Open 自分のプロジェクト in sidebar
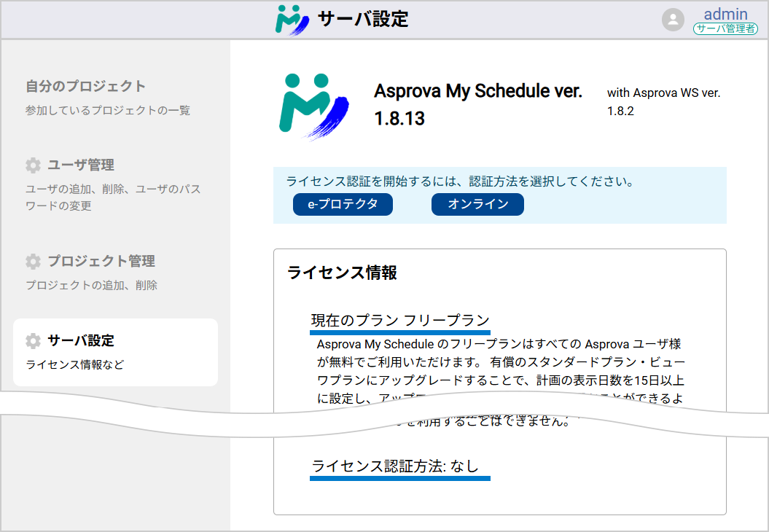 (x=86, y=86)
